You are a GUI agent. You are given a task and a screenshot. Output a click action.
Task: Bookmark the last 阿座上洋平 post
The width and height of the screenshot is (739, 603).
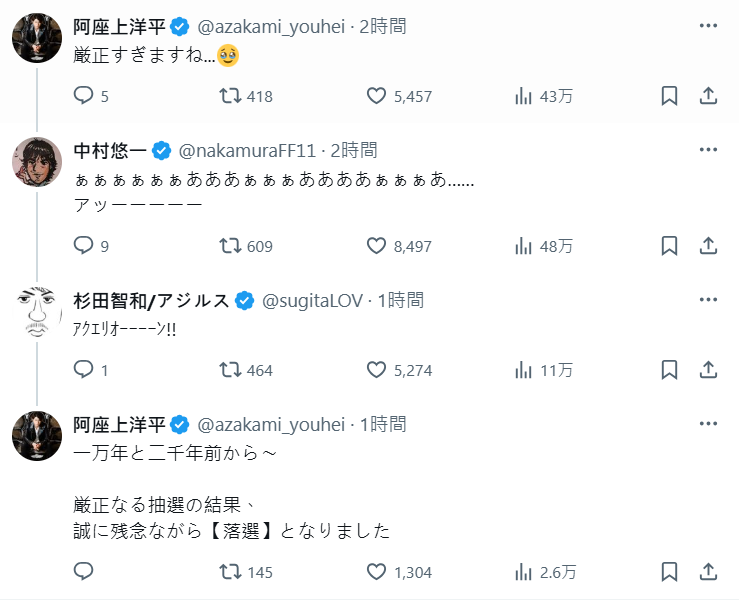(670, 572)
